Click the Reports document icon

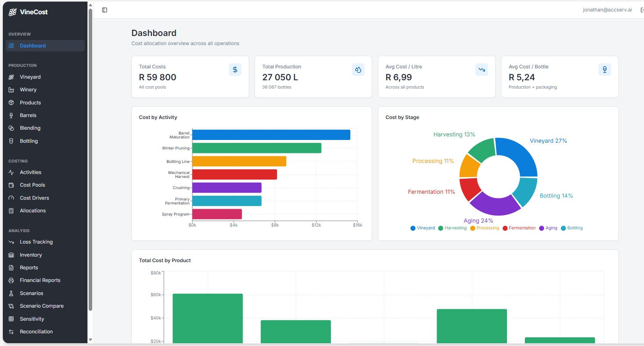click(11, 268)
